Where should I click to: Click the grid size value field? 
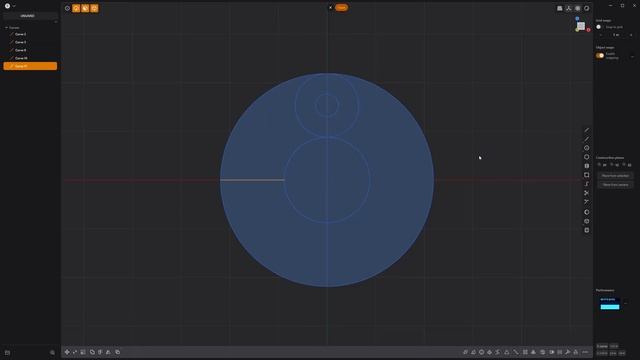pos(616,35)
